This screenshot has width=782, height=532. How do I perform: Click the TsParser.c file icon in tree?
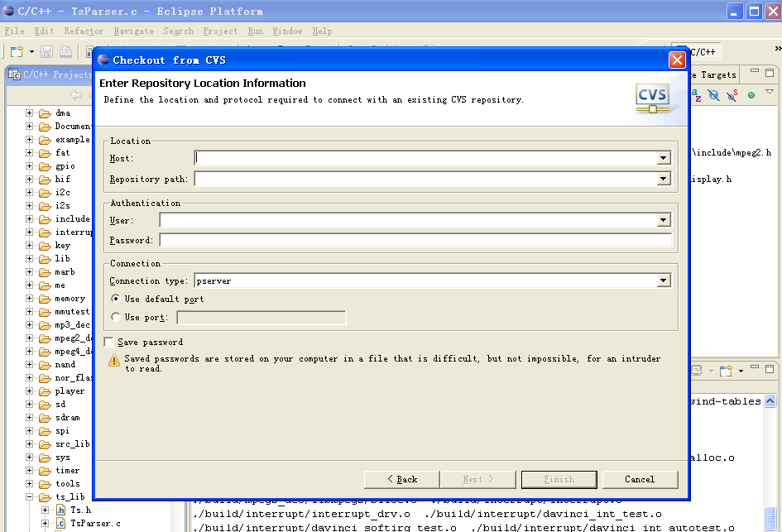coord(60,523)
